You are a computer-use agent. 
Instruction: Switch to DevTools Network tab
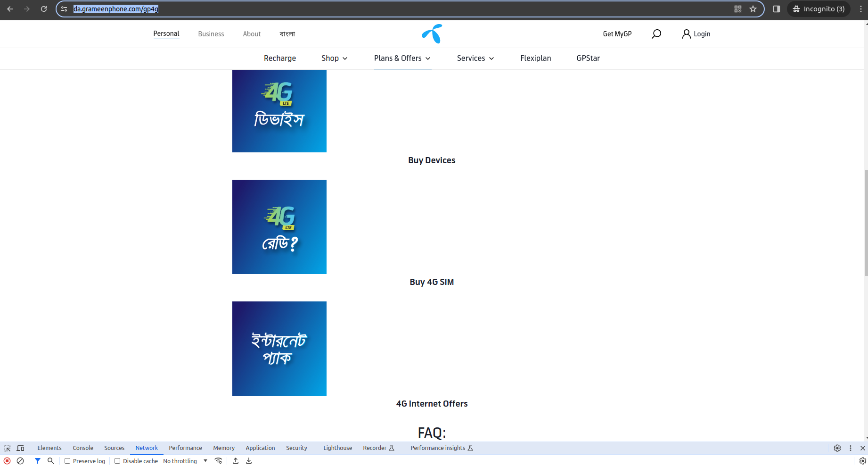(147, 448)
